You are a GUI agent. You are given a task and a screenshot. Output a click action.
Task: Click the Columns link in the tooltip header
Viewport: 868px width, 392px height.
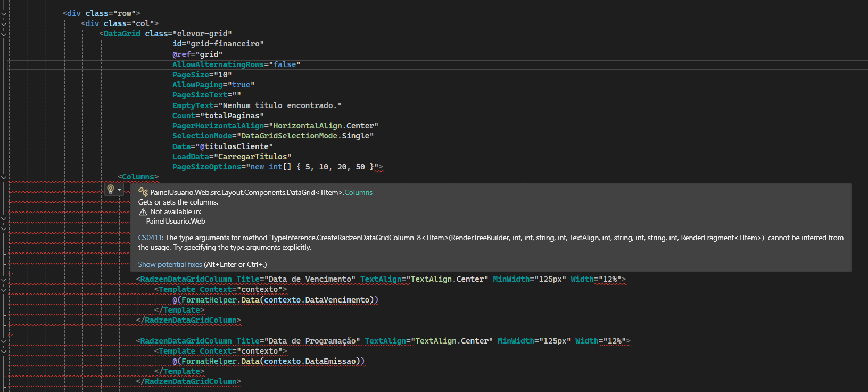358,193
